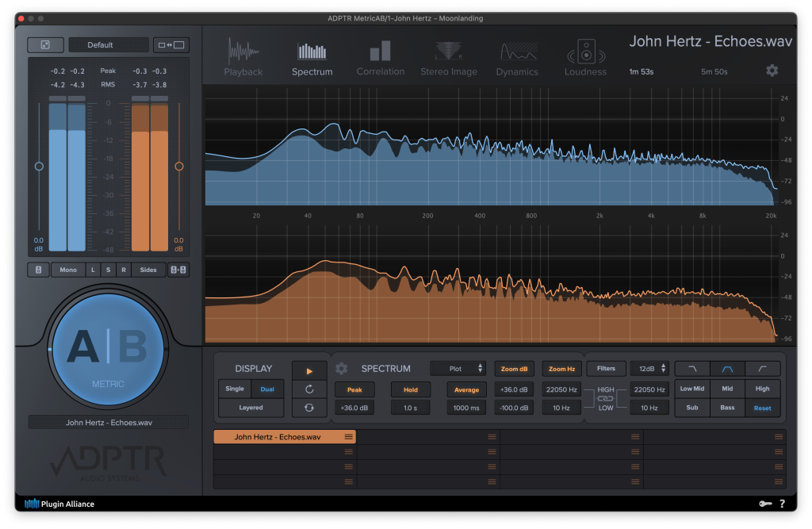
Task: Click the HIGH/LOW chain link icon
Action: (x=605, y=398)
